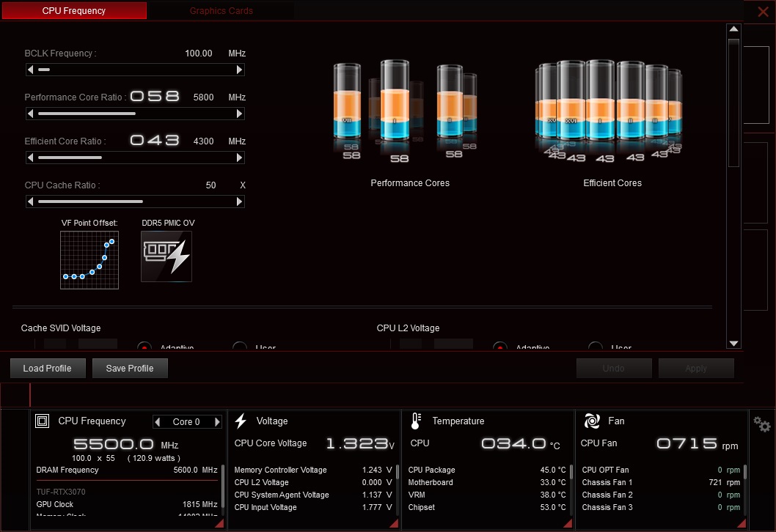Screen dimensions: 776x532
Task: Click the Performance Core Ratio slider
Action: point(135,114)
